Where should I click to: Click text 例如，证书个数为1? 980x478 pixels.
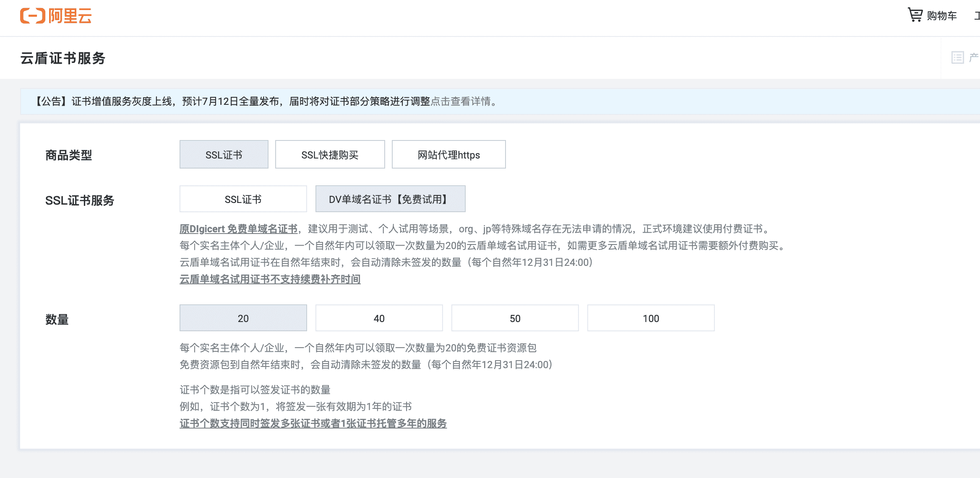[222, 407]
